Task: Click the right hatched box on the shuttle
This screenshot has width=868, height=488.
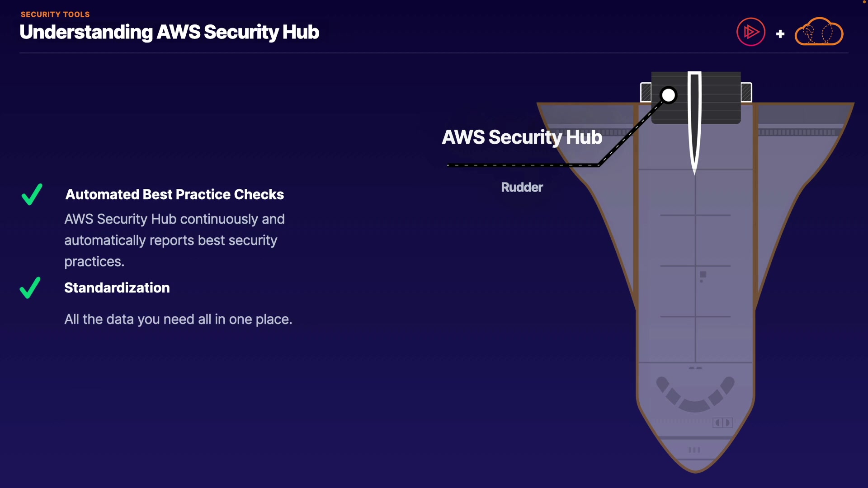Action: [746, 93]
